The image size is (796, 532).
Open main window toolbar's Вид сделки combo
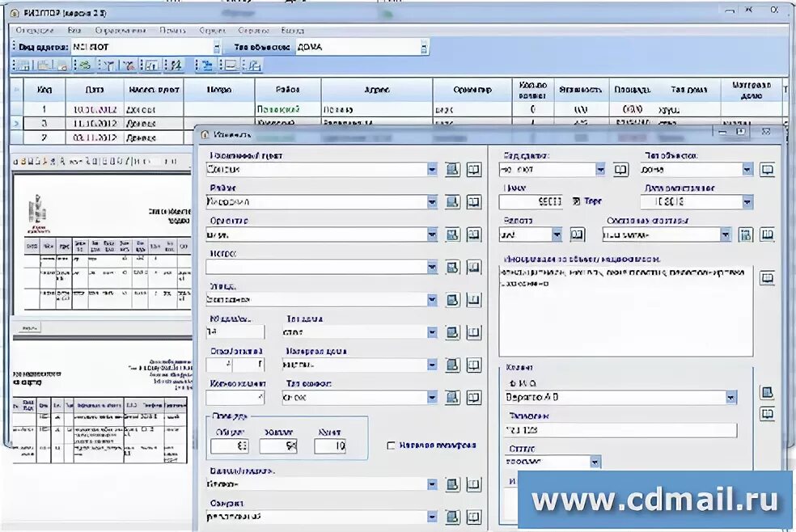click(146, 47)
